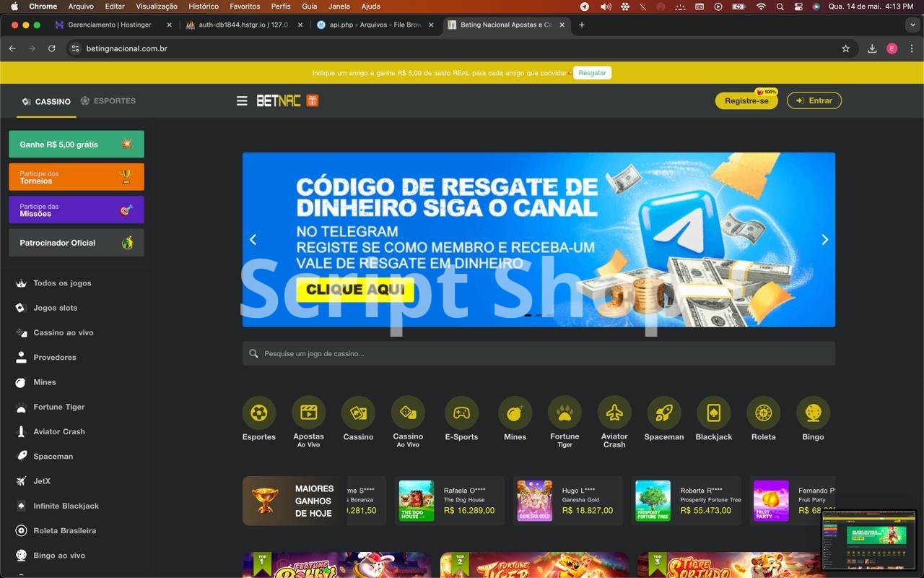
Task: Open macOS Spotlight search icon
Action: [x=780, y=7]
